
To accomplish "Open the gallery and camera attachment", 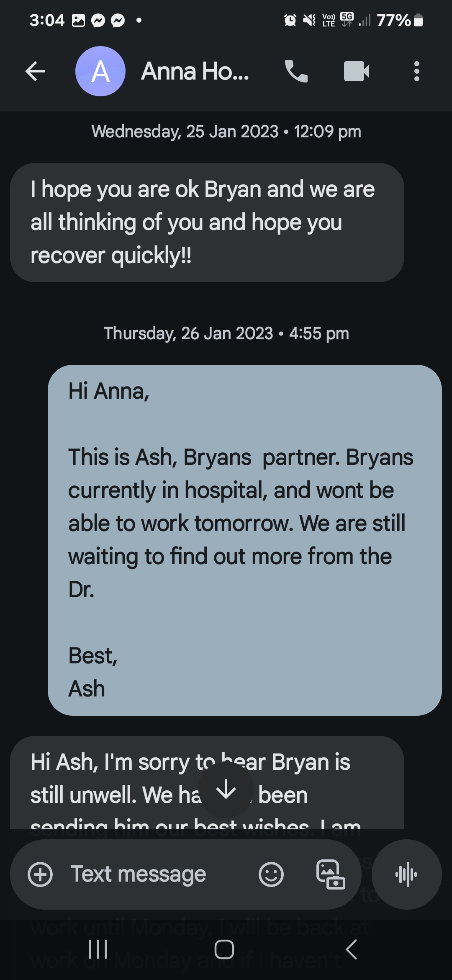I will tap(330, 874).
